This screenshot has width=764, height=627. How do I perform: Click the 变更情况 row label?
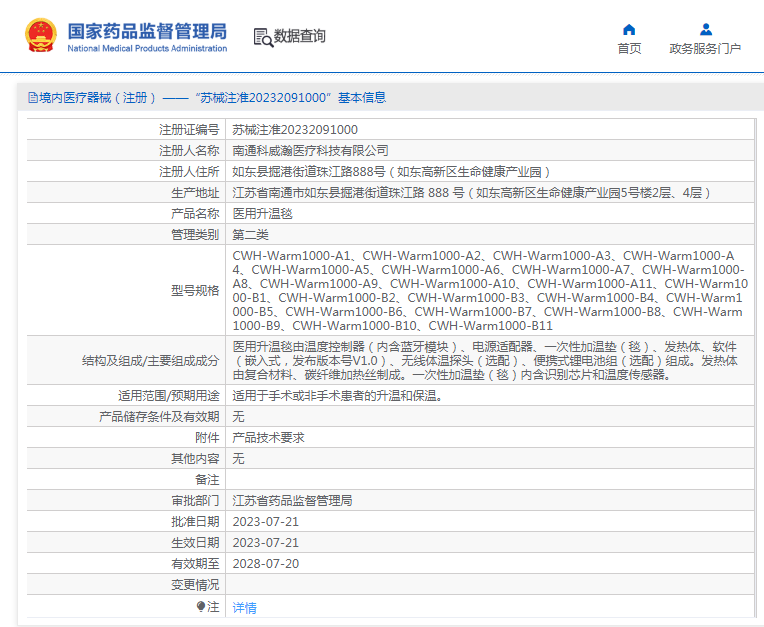point(195,585)
